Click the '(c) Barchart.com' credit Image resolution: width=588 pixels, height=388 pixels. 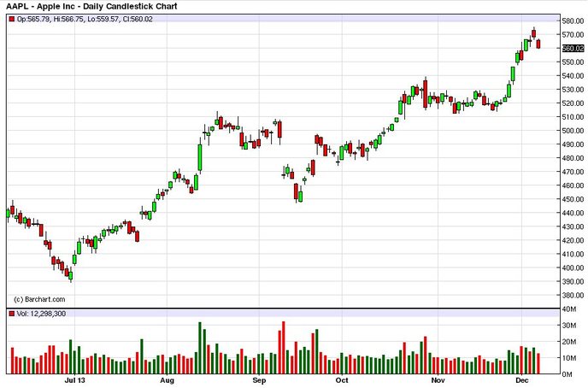tap(39, 299)
